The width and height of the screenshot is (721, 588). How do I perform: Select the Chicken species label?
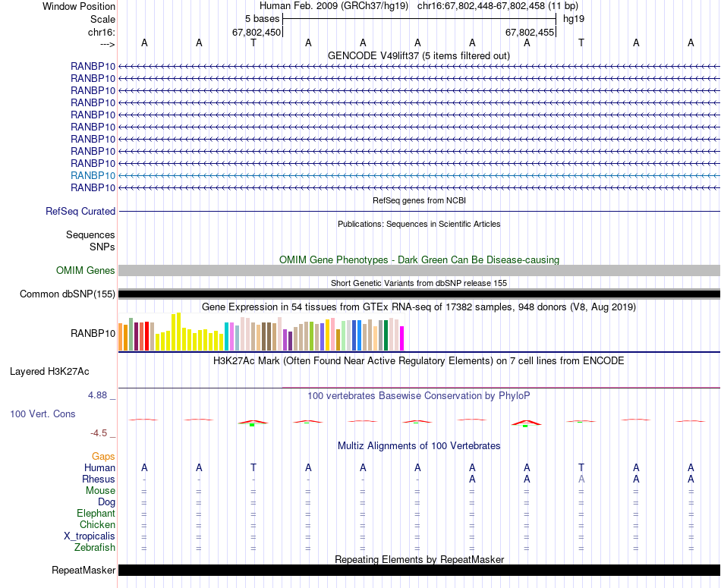tap(97, 524)
